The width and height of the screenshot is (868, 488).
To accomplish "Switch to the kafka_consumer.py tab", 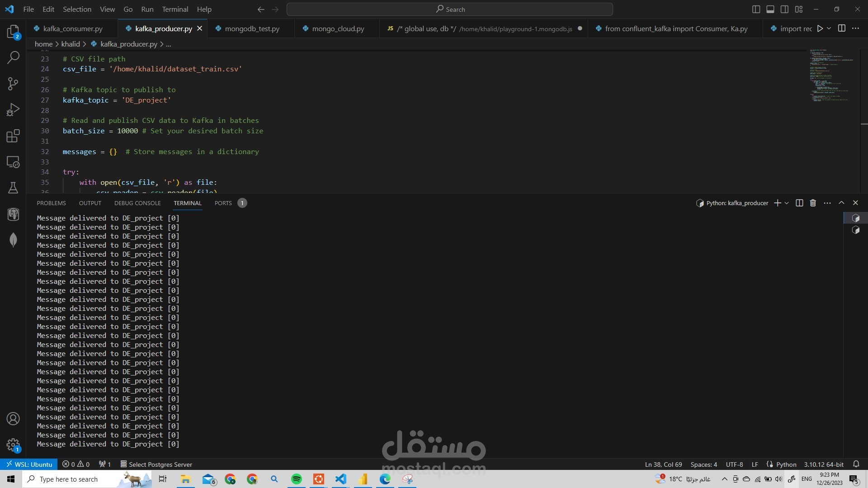I will pos(73,28).
